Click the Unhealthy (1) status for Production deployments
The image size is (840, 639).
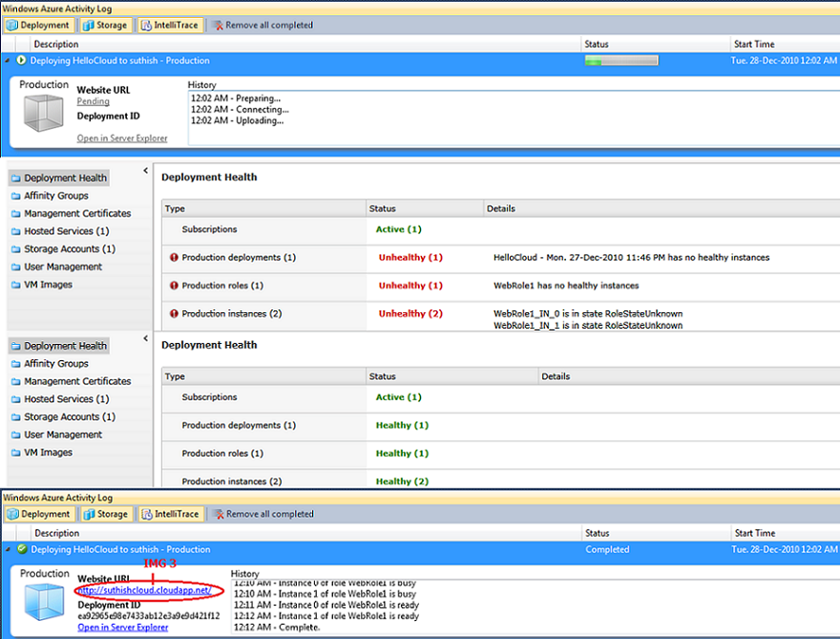(x=410, y=257)
